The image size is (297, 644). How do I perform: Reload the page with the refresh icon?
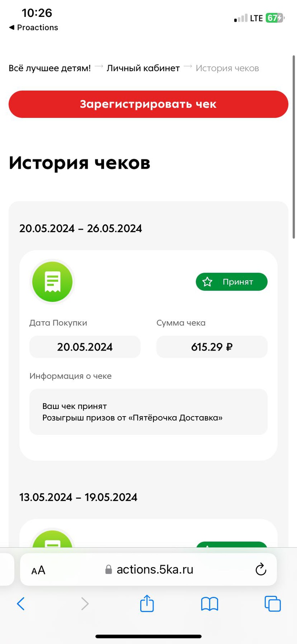point(261,569)
